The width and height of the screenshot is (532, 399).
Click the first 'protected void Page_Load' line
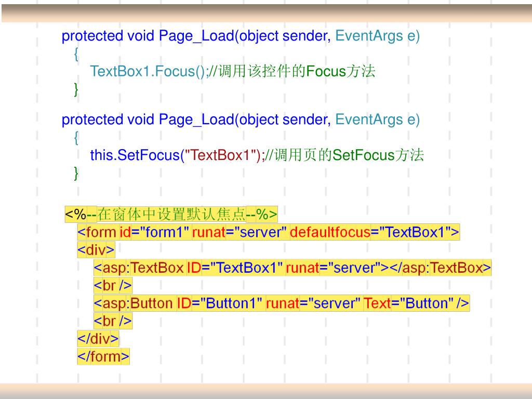(241, 36)
